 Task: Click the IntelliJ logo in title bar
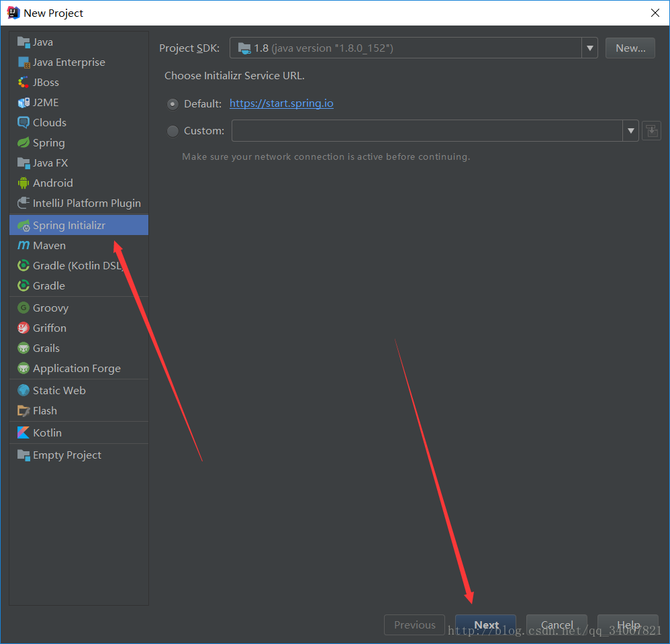coord(13,13)
